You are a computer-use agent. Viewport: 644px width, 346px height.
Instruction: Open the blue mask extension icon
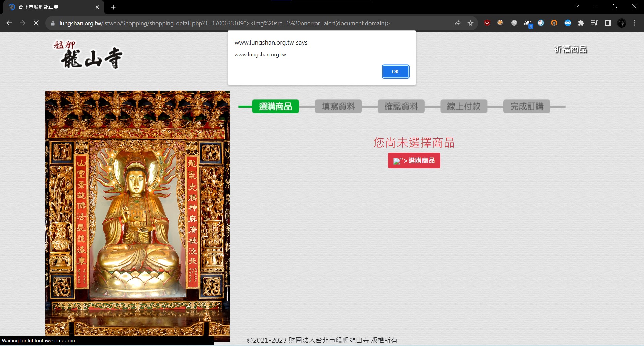tap(568, 23)
